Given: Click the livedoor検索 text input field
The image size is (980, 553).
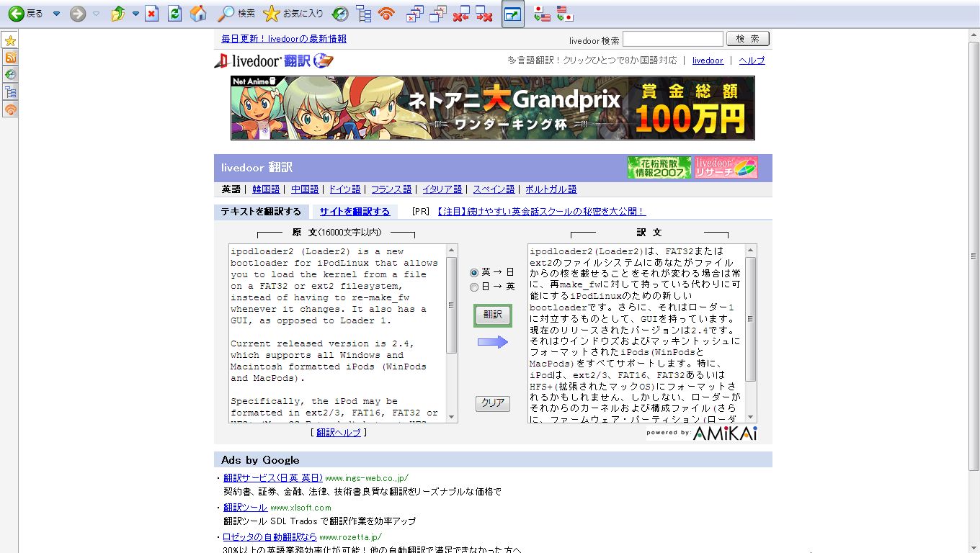Looking at the screenshot, I should [x=673, y=39].
